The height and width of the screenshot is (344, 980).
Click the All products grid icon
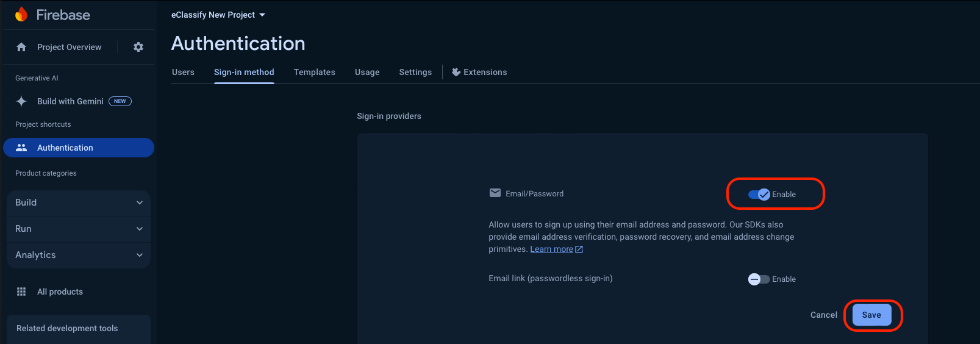(x=21, y=292)
